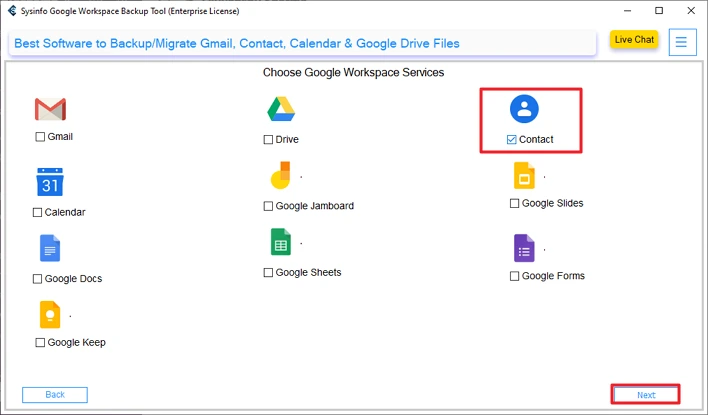Tick the Google Jamboard checkbox
The width and height of the screenshot is (708, 415).
(268, 206)
